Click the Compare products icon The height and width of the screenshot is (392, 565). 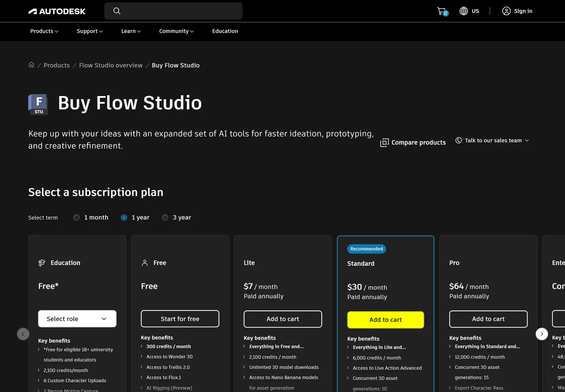click(384, 142)
